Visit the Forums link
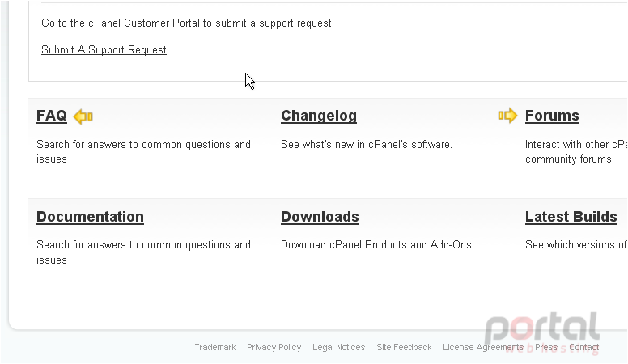Viewport: 628px width, 364px height. click(x=552, y=116)
